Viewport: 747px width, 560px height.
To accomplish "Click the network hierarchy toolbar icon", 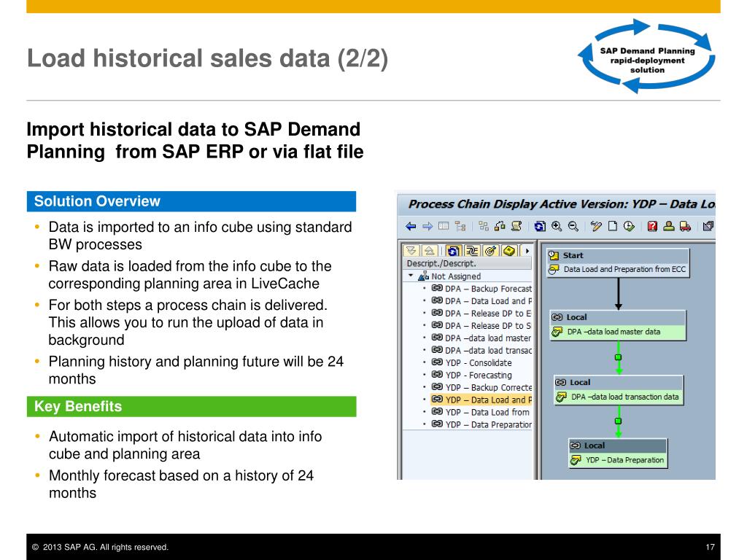I will pyautogui.click(x=500, y=226).
